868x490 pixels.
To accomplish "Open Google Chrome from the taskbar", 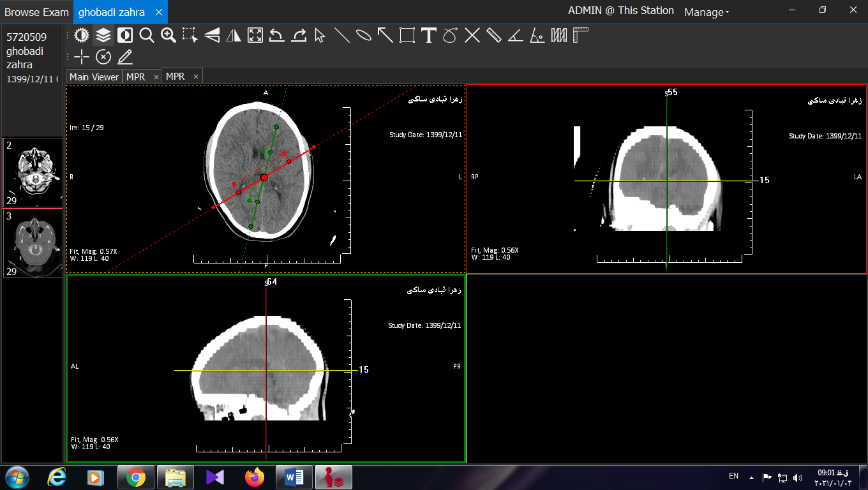I will [135, 477].
